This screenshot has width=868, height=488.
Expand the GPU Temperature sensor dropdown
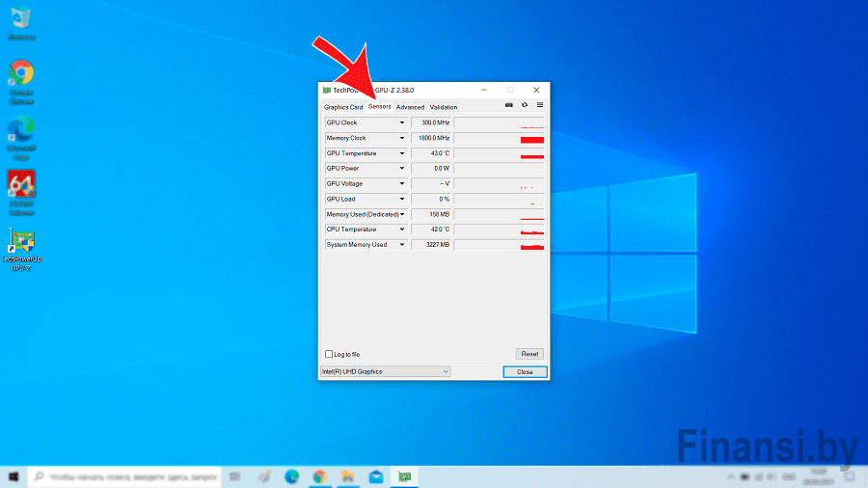tap(402, 153)
